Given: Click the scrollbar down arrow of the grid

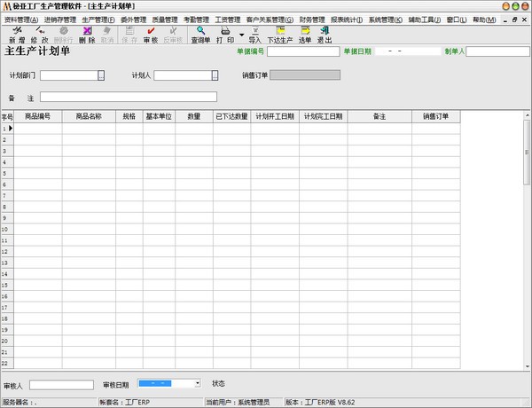Looking at the screenshot, I should (527, 366).
